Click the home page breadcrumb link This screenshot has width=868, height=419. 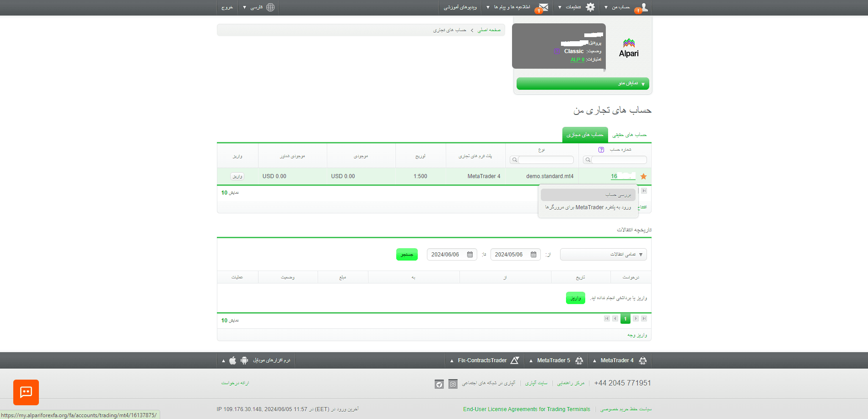[x=489, y=30]
